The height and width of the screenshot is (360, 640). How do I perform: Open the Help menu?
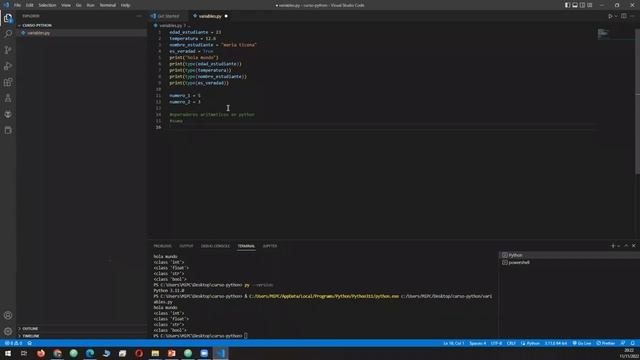(x=125, y=5)
